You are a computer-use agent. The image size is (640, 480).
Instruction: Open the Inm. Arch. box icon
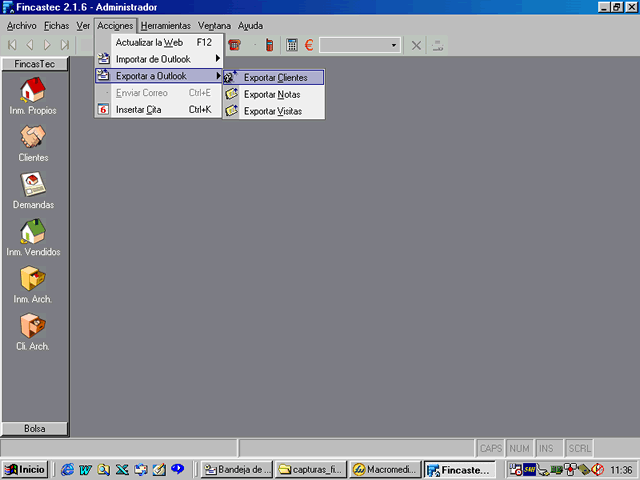click(x=33, y=280)
